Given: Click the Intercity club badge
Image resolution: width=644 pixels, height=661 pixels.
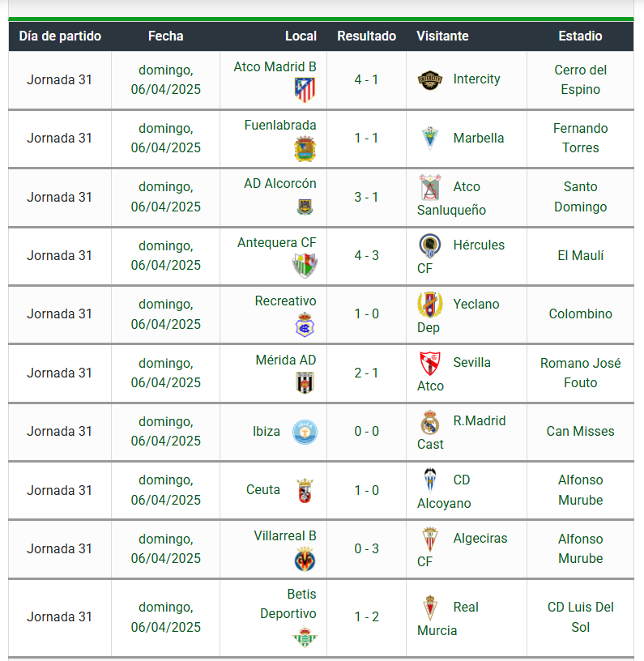Looking at the screenshot, I should tap(430, 79).
